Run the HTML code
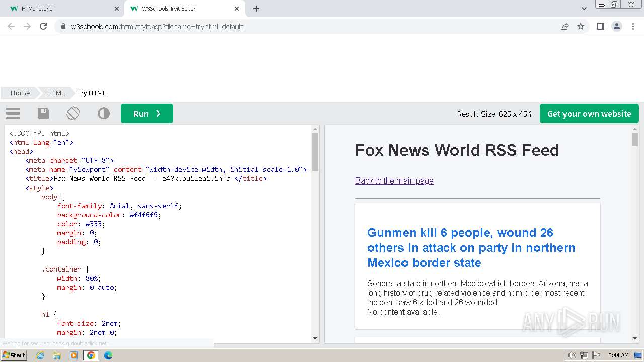Image resolution: width=644 pixels, height=362 pixels. 147,114
